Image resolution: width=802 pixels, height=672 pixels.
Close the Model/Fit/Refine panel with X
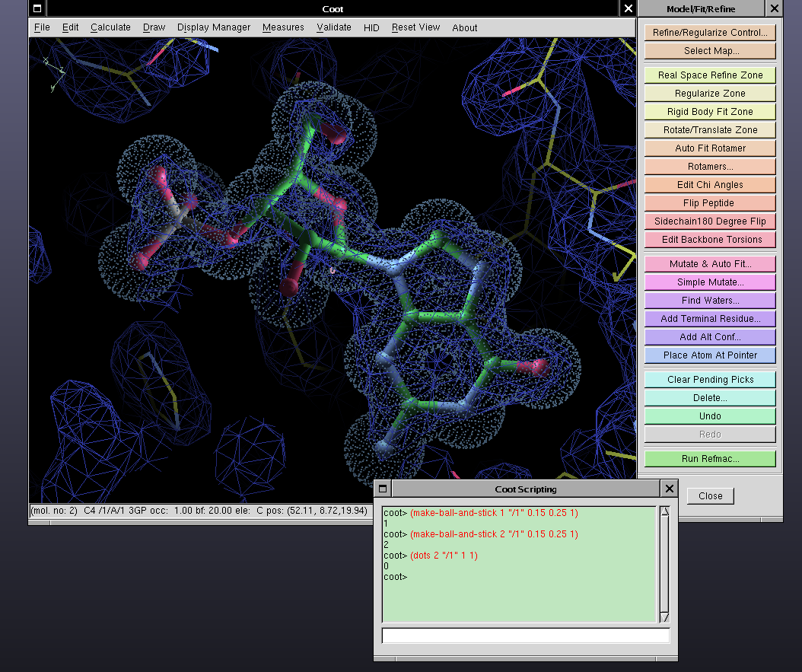click(x=774, y=9)
